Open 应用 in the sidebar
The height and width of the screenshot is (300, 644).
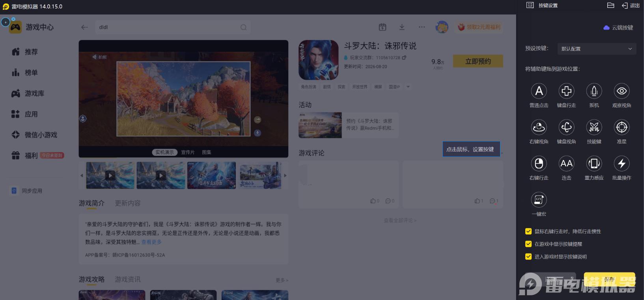[25, 114]
